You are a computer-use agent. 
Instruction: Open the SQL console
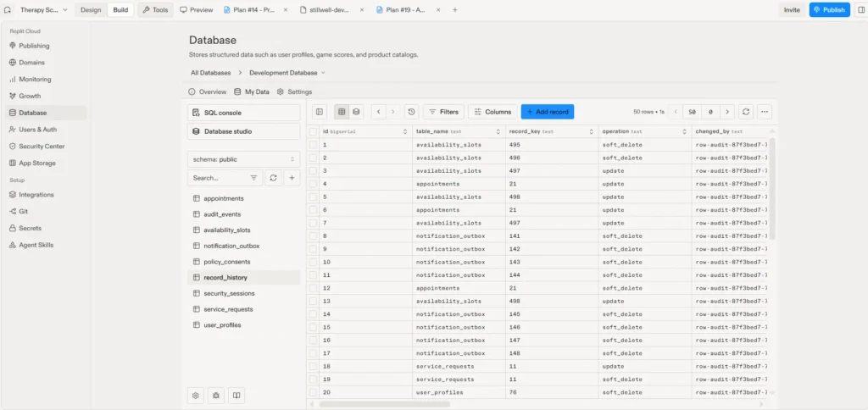(243, 113)
